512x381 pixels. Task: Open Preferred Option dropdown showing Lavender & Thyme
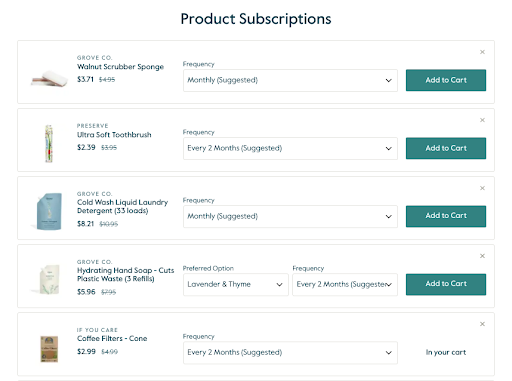point(236,284)
